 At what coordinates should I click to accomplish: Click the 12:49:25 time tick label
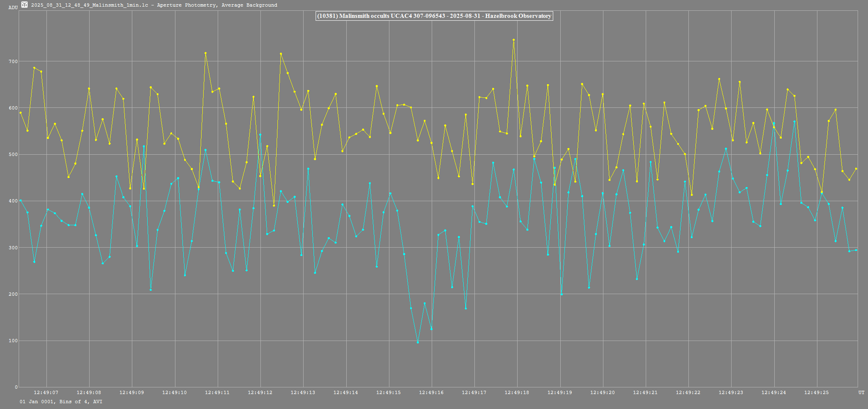click(x=817, y=392)
